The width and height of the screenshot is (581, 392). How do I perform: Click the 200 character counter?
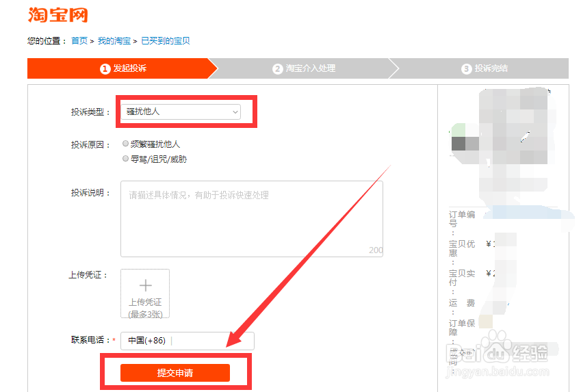376,250
